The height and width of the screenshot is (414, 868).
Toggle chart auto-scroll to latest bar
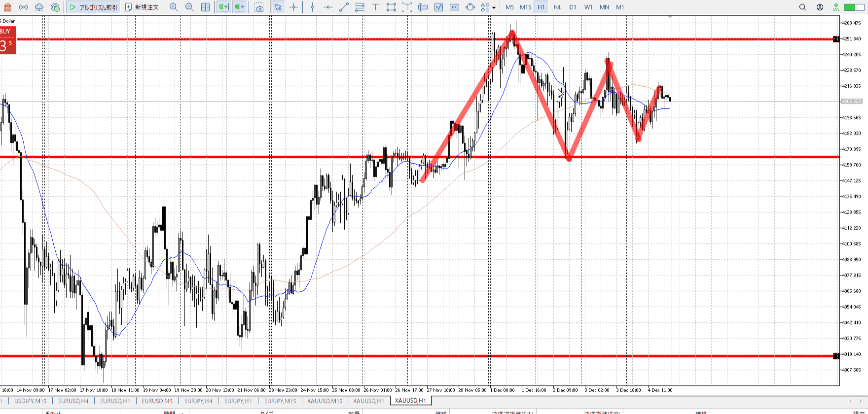click(223, 7)
